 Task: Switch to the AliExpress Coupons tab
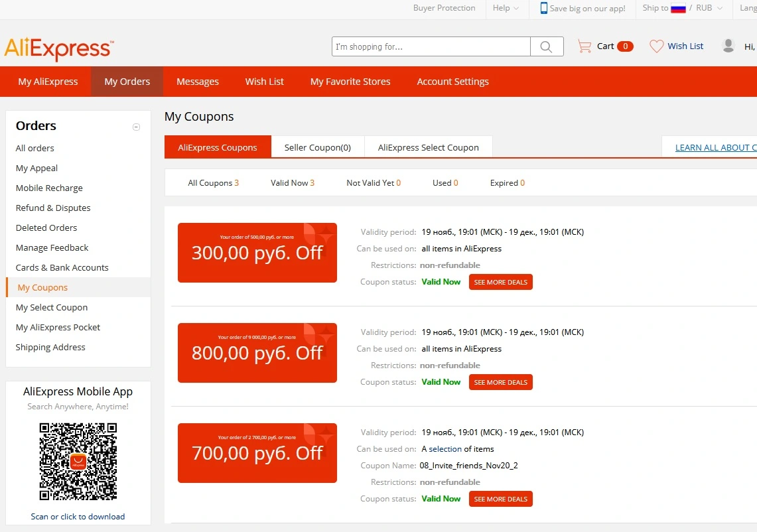click(217, 147)
